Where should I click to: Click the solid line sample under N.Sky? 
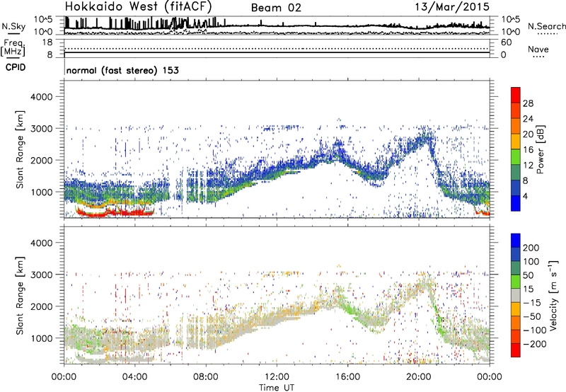(x=13, y=33)
